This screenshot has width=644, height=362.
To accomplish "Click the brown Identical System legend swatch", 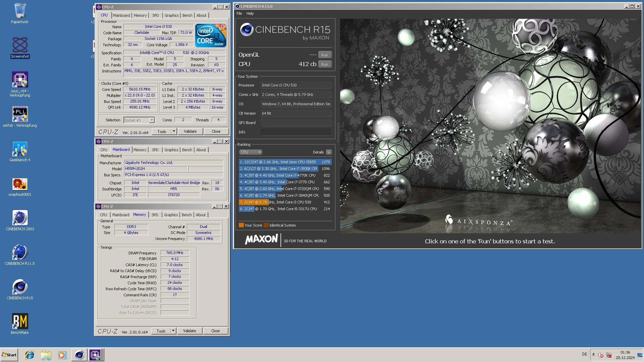I will [x=266, y=225].
